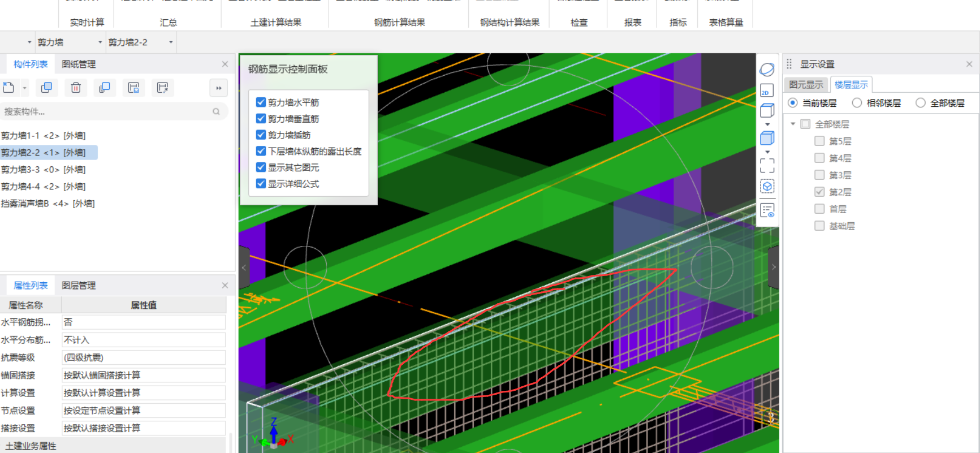
Task: Click the 节点设置 property value cell
Action: [144, 411]
